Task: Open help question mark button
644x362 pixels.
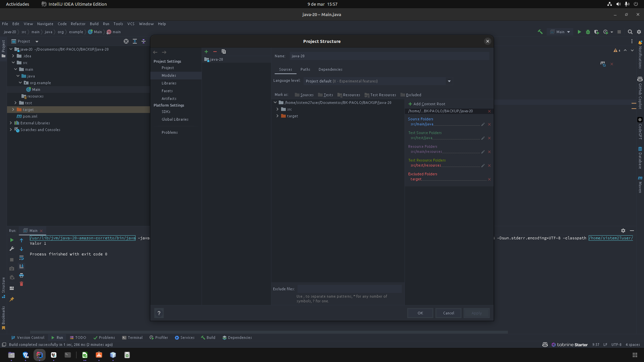Action: click(x=159, y=313)
